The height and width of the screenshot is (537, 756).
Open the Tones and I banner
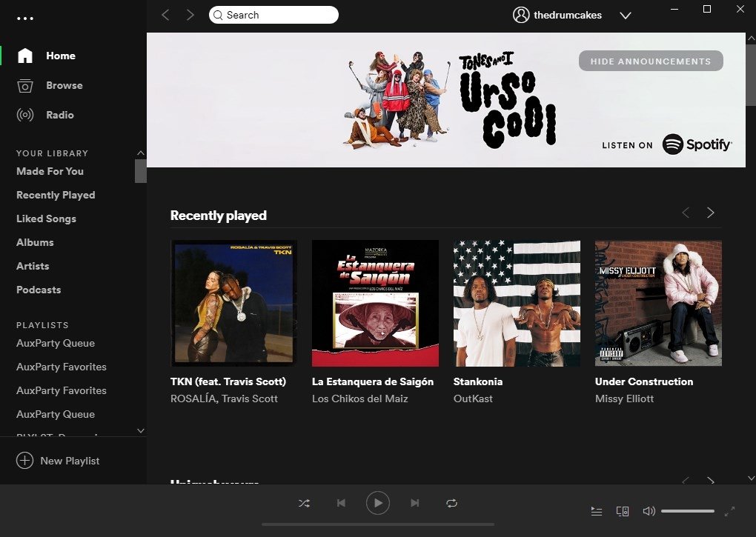pos(446,100)
